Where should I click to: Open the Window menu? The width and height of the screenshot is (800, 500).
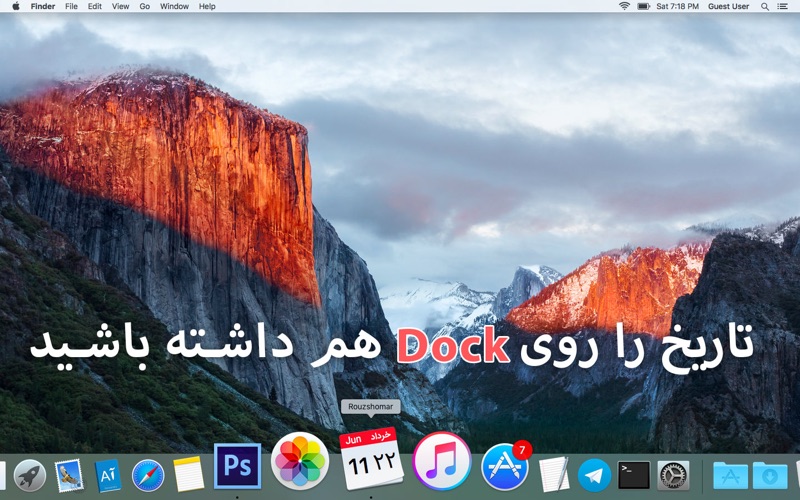coord(174,6)
